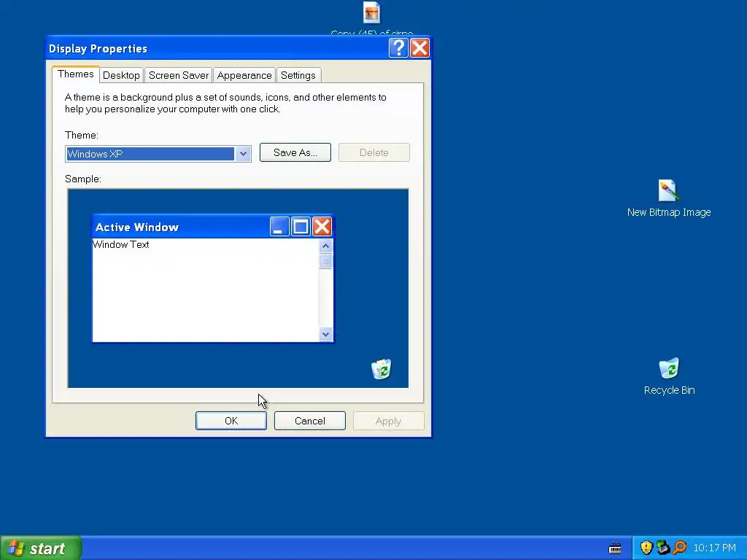Open the Start menu
This screenshot has height=560, width=747.
tap(41, 548)
